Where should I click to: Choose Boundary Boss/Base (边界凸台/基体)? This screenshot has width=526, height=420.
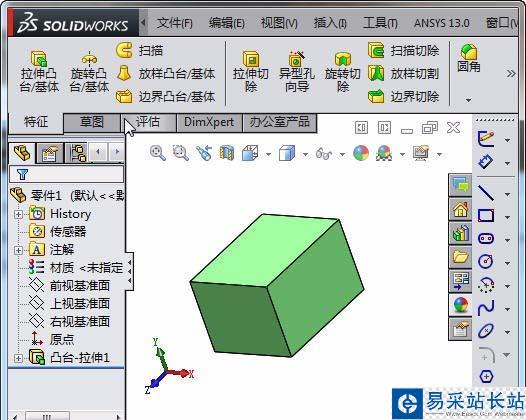pyautogui.click(x=165, y=97)
